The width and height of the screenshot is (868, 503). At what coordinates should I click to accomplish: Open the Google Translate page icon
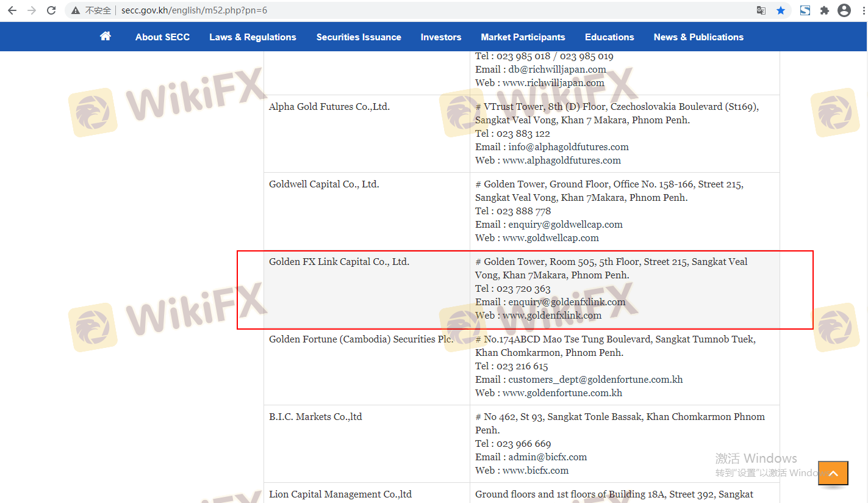coord(761,10)
